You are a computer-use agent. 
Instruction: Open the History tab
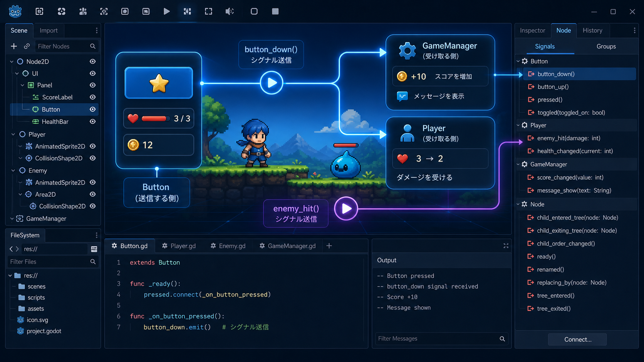[x=592, y=30]
